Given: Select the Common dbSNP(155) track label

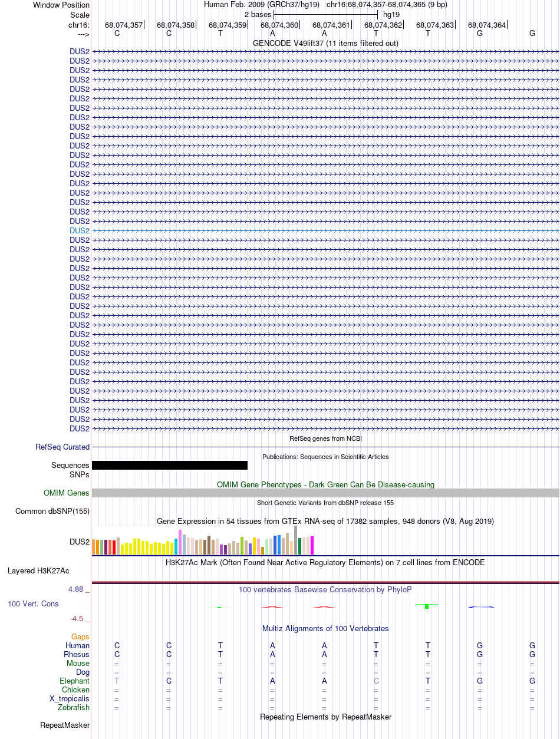Looking at the screenshot, I should [x=52, y=511].
